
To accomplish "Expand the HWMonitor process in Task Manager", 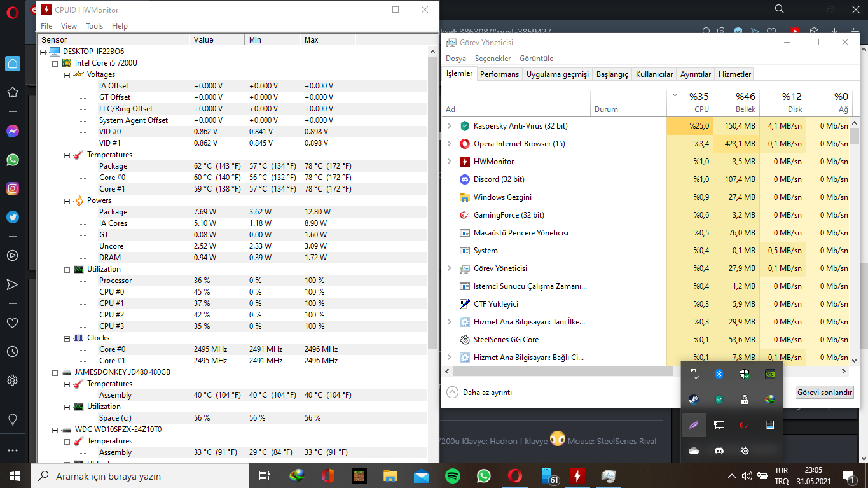I will [x=450, y=162].
